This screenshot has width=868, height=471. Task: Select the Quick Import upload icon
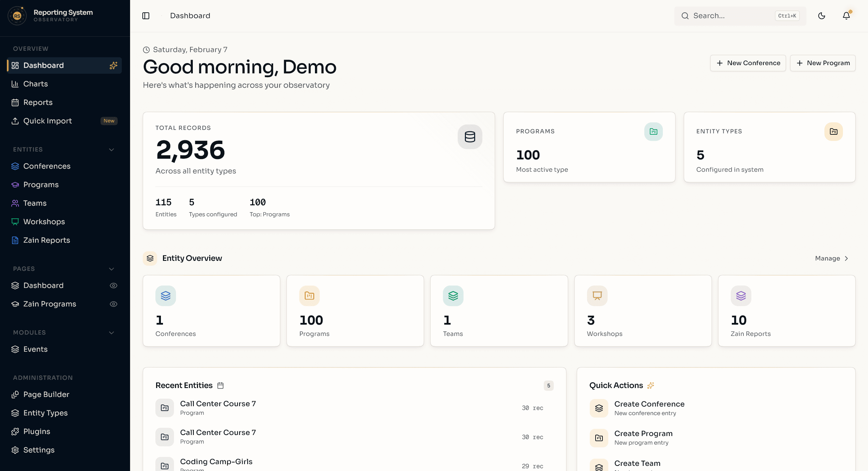pyautogui.click(x=15, y=121)
